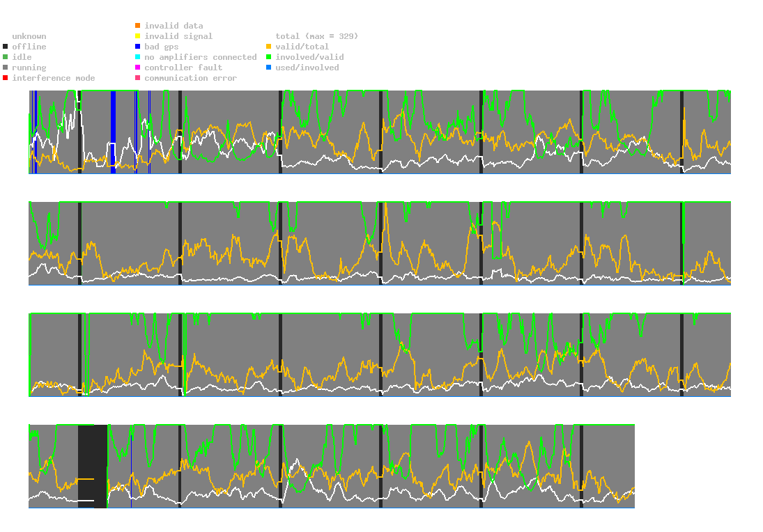
Task: Select the blue used/involved line swatch
Action: click(x=269, y=68)
